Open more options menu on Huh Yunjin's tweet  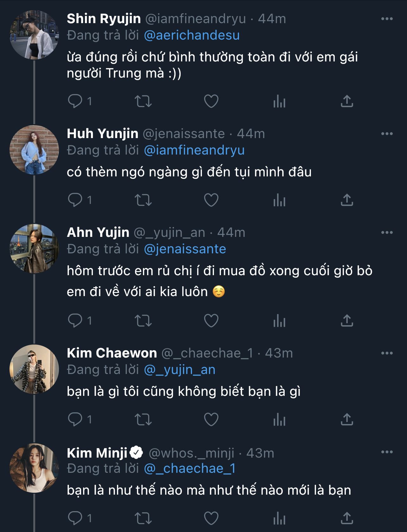[387, 134]
